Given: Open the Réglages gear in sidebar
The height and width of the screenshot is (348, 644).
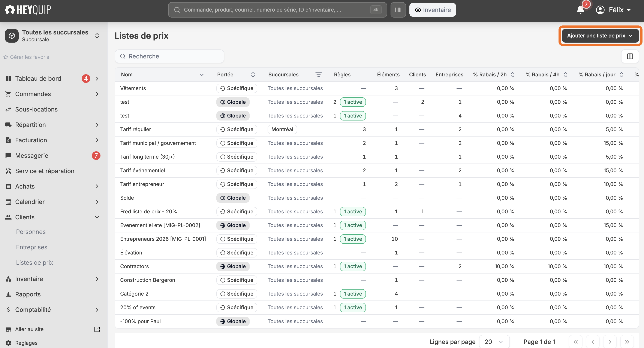Looking at the screenshot, I should (9, 343).
